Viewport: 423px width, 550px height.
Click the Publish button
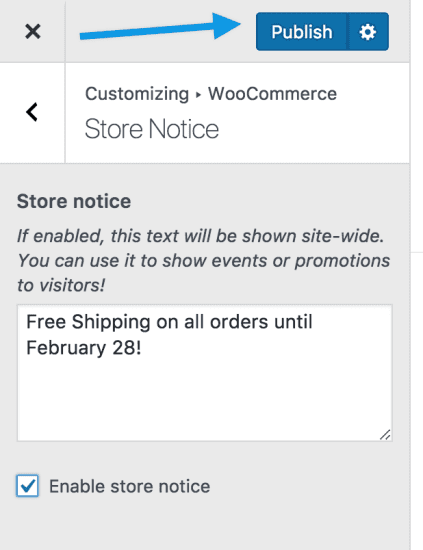click(302, 32)
